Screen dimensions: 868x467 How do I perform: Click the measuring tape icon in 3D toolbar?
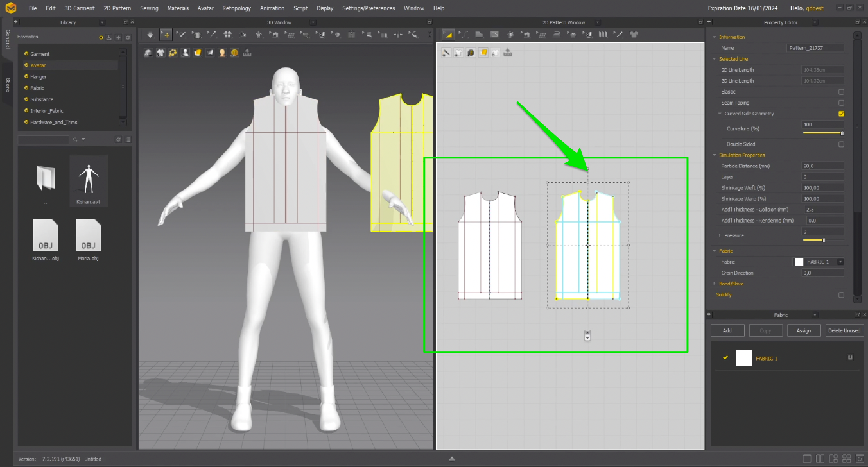point(414,35)
